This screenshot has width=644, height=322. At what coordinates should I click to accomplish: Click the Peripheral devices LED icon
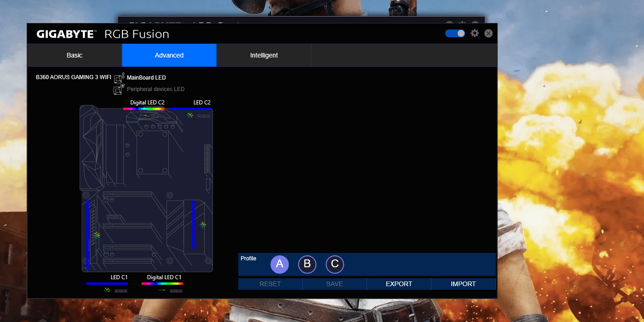pyautogui.click(x=119, y=89)
